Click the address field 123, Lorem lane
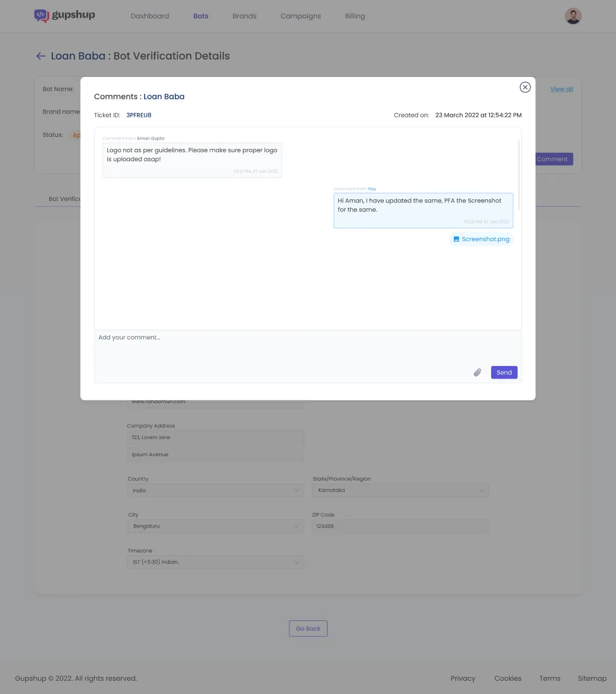 tap(215, 437)
